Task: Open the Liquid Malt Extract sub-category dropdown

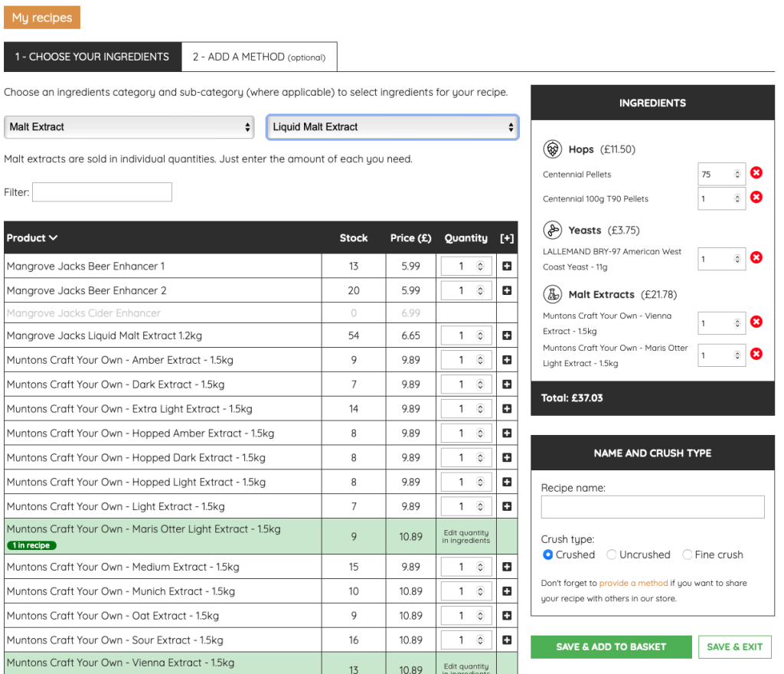Action: click(x=393, y=127)
